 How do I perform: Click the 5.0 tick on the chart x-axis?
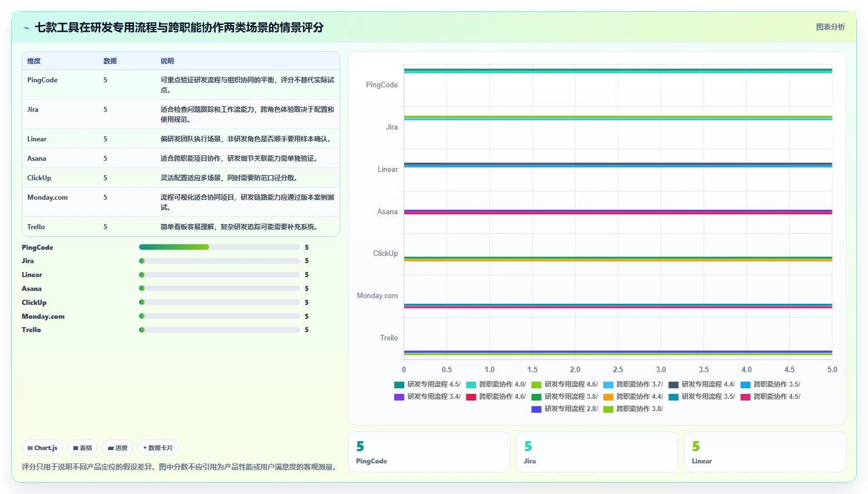pos(832,369)
